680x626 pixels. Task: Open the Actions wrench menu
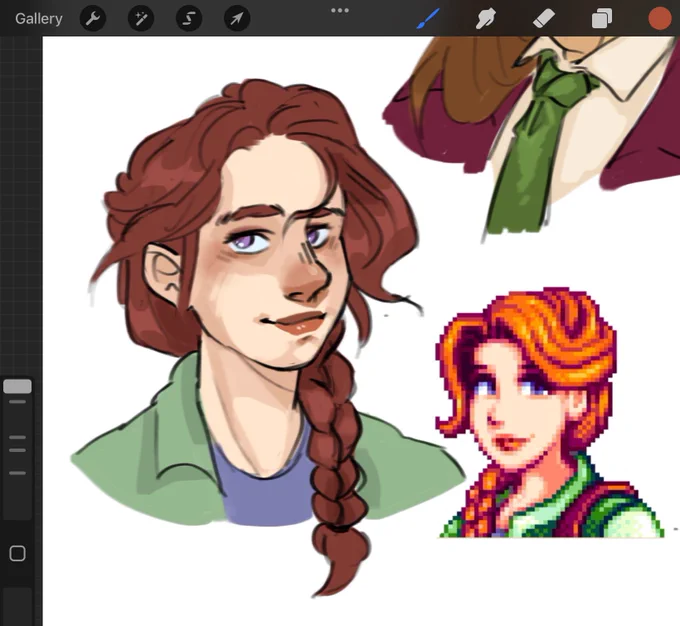pyautogui.click(x=93, y=19)
